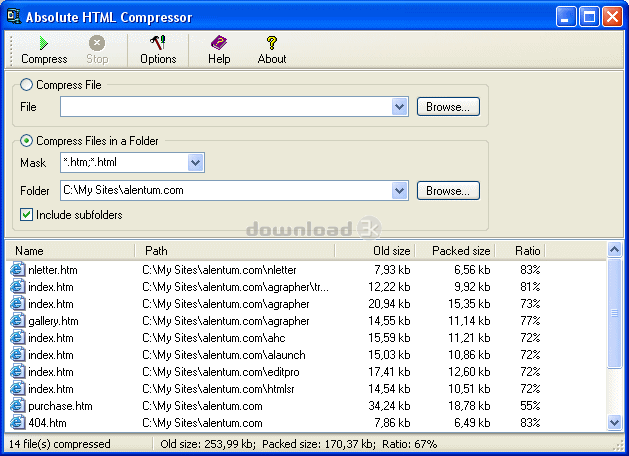The width and height of the screenshot is (629, 456).
Task: Expand the File path dropdown arrow
Action: coord(399,107)
